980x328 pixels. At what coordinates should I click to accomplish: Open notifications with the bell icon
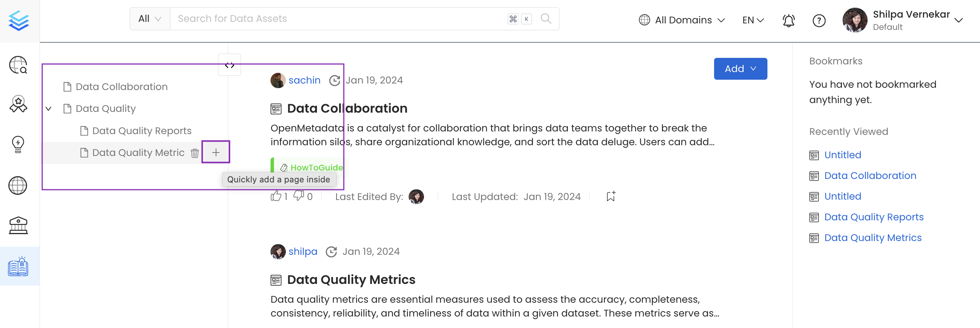(789, 20)
